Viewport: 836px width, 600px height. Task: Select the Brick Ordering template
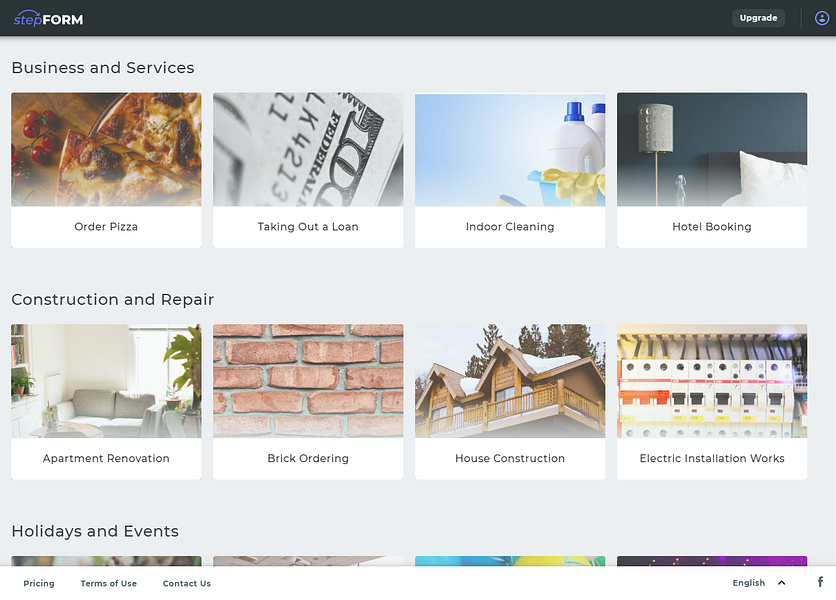[x=308, y=402]
